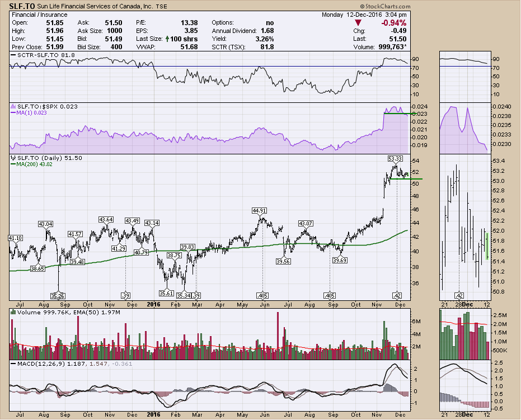Click the Prev Close value 51.99
Screen dimensions: 521x420
pyautogui.click(x=55, y=47)
